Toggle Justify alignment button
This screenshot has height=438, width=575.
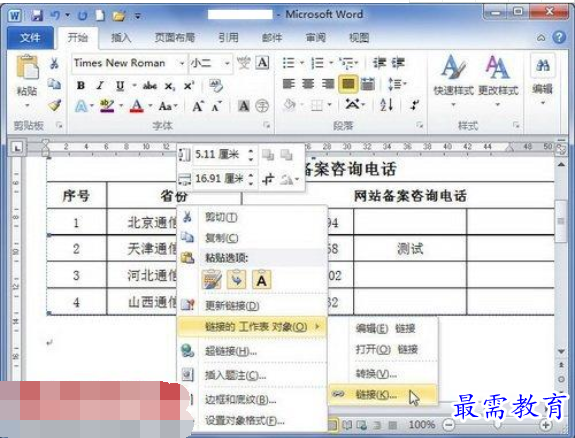point(348,84)
